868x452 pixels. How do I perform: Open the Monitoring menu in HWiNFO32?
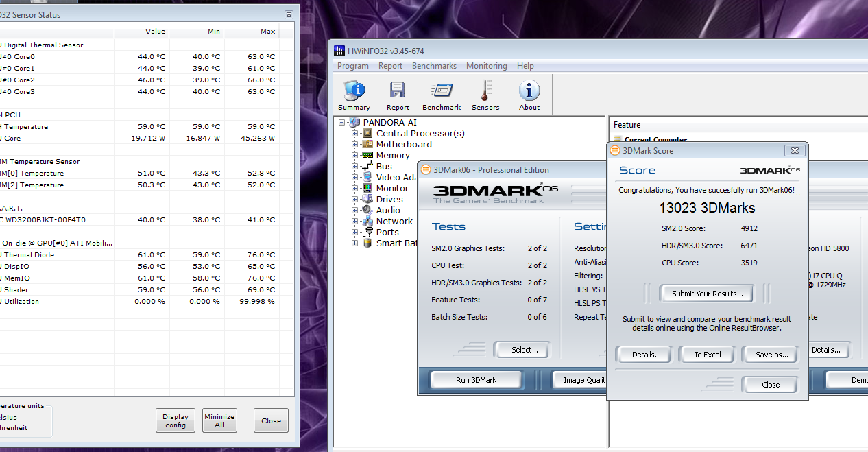(487, 66)
